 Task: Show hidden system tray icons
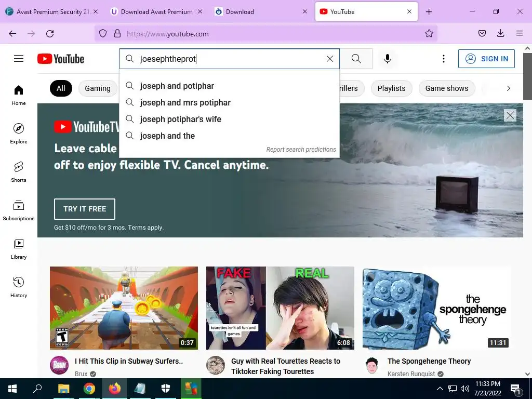pyautogui.click(x=440, y=389)
